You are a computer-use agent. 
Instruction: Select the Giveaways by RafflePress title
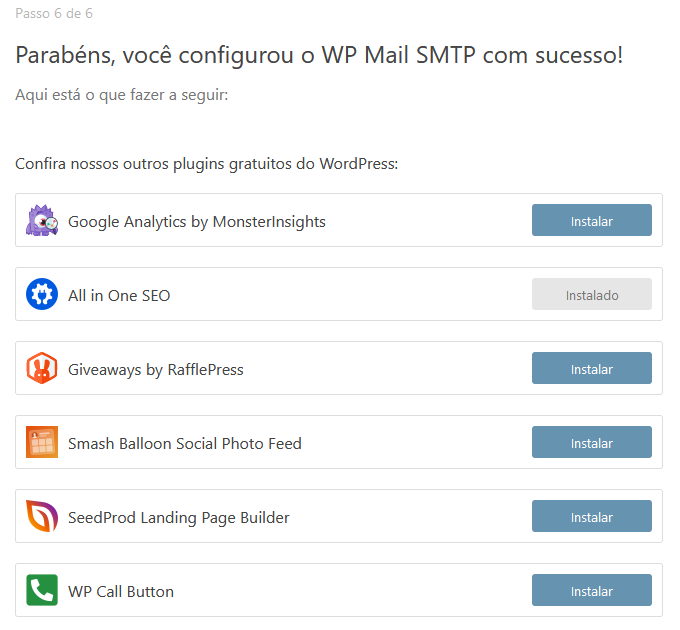pyautogui.click(x=156, y=370)
